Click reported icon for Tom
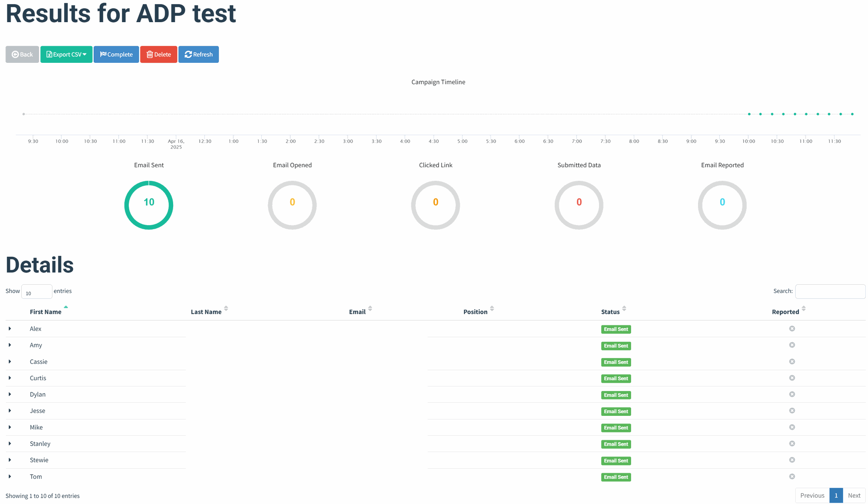Image resolution: width=868 pixels, height=504 pixels. (x=792, y=476)
